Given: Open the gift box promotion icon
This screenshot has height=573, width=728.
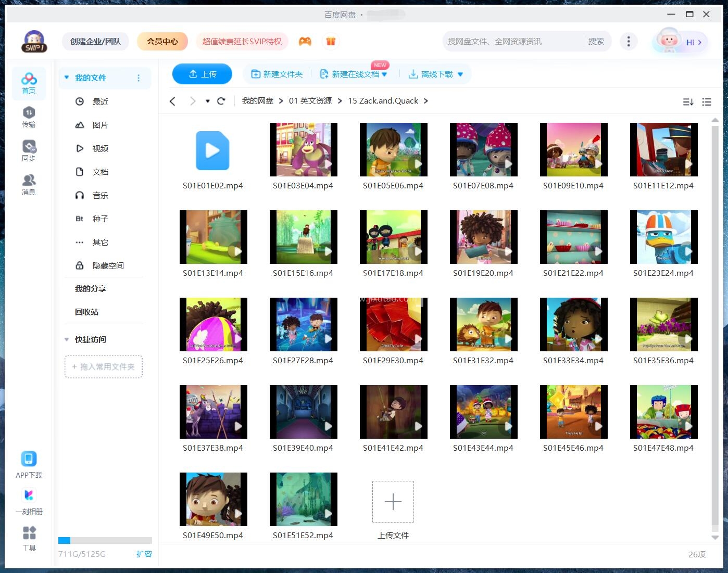Looking at the screenshot, I should point(331,41).
